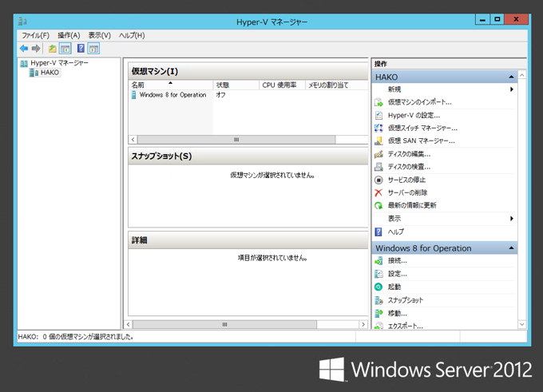Click the サービスの停止 stop icon
The width and height of the screenshot is (543, 392).
379,180
